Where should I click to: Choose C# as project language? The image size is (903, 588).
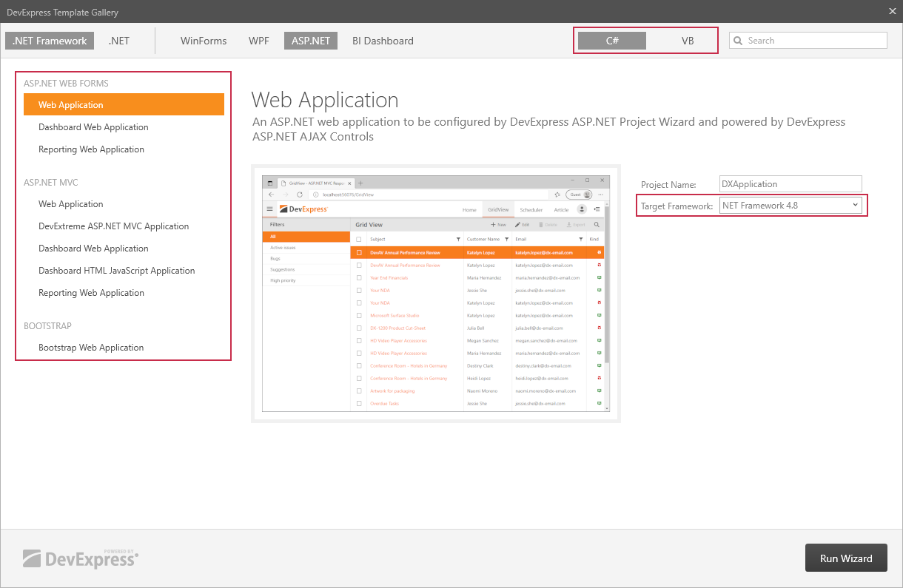(612, 41)
